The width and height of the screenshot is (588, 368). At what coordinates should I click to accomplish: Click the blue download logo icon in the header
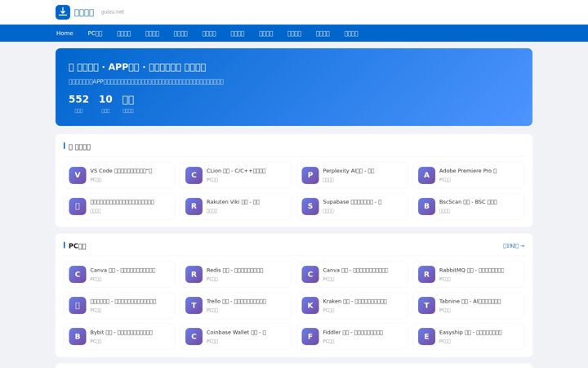pyautogui.click(x=63, y=12)
